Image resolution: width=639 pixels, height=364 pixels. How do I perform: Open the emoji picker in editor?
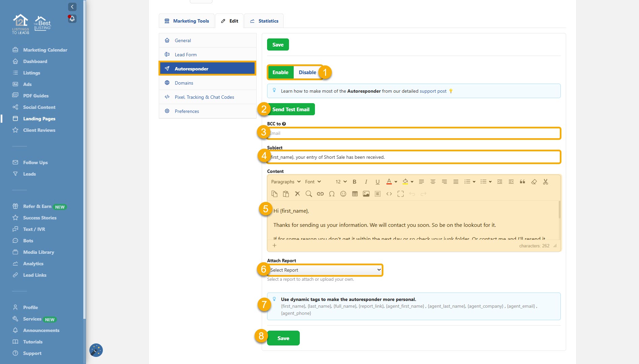click(343, 194)
